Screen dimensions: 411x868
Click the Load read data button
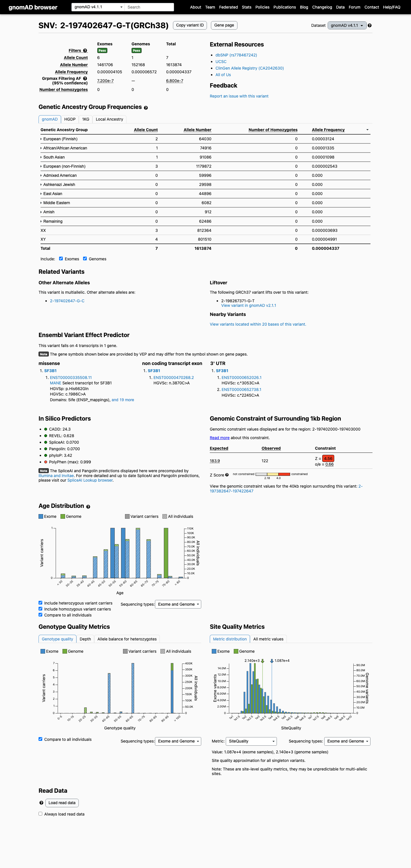62,803
